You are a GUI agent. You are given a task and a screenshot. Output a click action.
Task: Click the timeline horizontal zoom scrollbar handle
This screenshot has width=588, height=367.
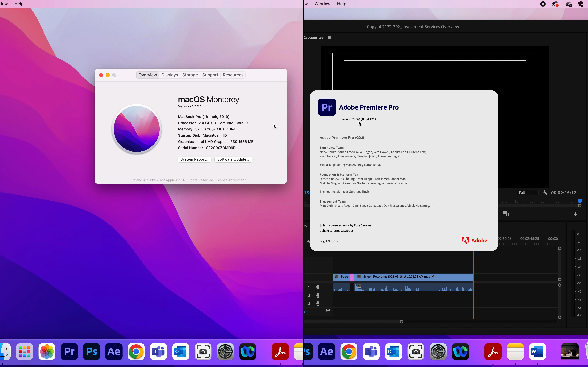[401, 322]
